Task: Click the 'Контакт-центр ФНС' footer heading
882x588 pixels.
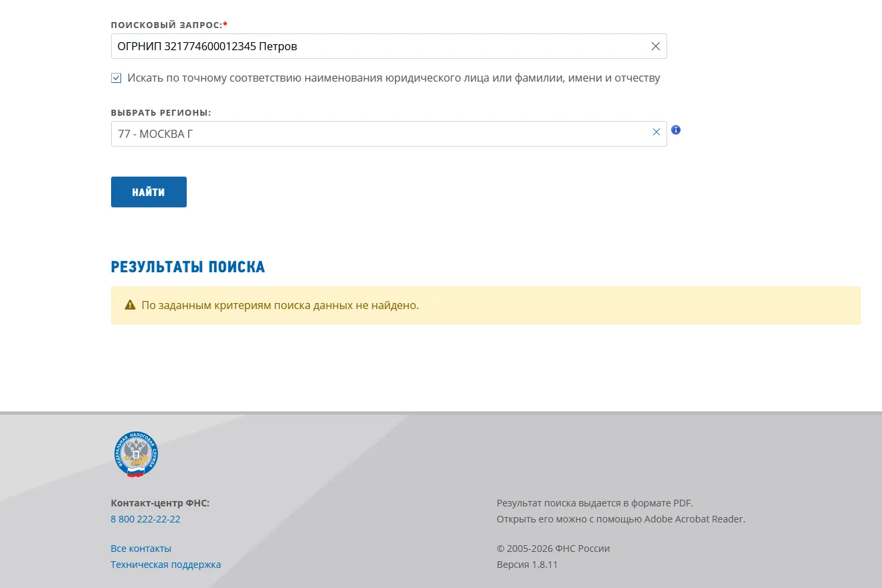Action: pos(160,503)
